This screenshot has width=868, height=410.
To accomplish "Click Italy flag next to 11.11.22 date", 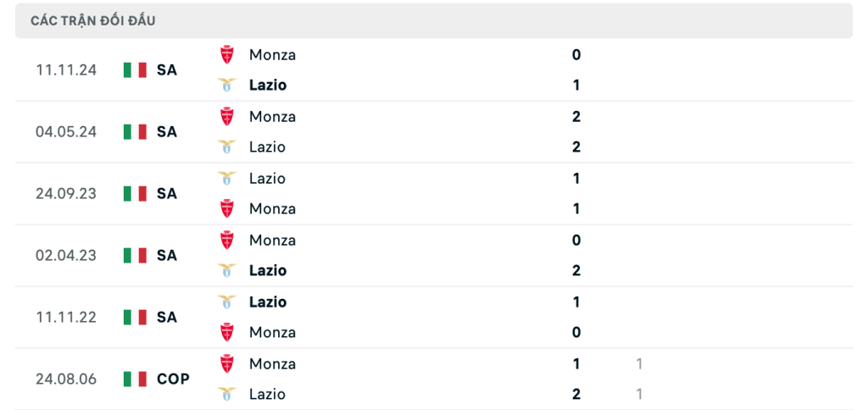I will tap(135, 317).
